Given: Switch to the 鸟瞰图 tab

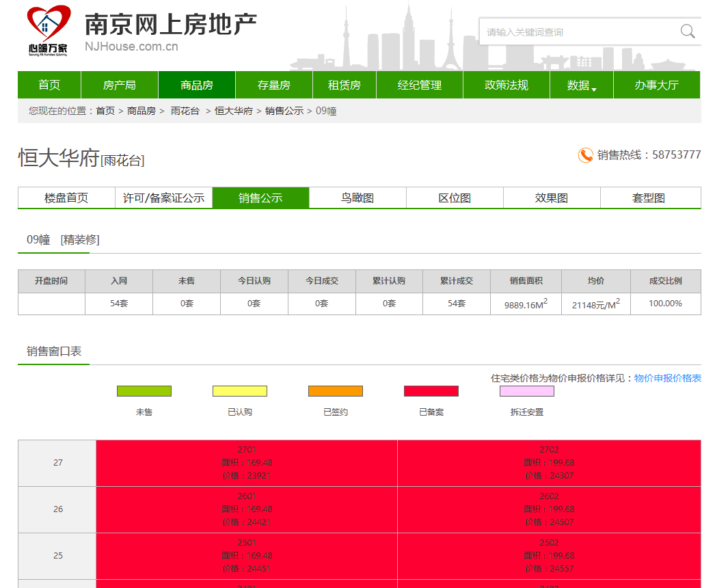Looking at the screenshot, I should (357, 198).
